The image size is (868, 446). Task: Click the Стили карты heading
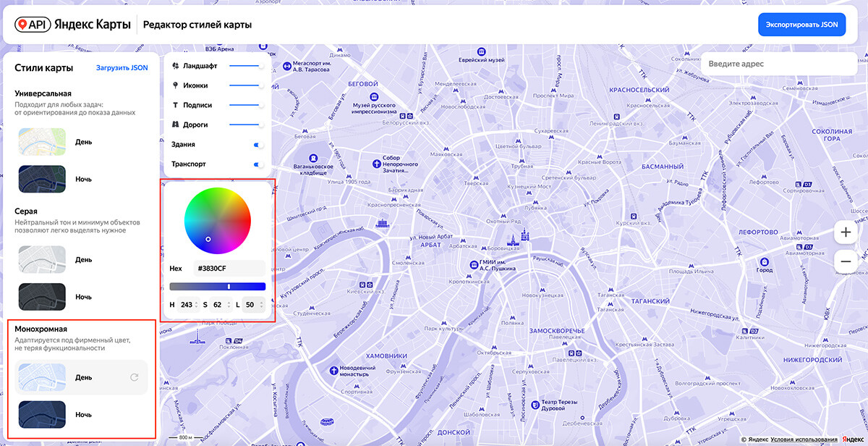pos(43,67)
